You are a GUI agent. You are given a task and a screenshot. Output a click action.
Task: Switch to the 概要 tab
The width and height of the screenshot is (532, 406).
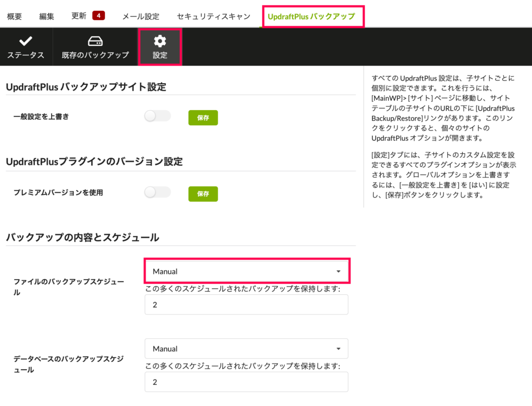click(x=14, y=16)
